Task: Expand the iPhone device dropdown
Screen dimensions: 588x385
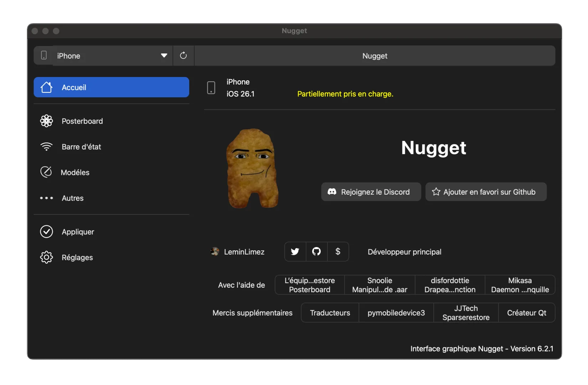Action: pos(113,56)
